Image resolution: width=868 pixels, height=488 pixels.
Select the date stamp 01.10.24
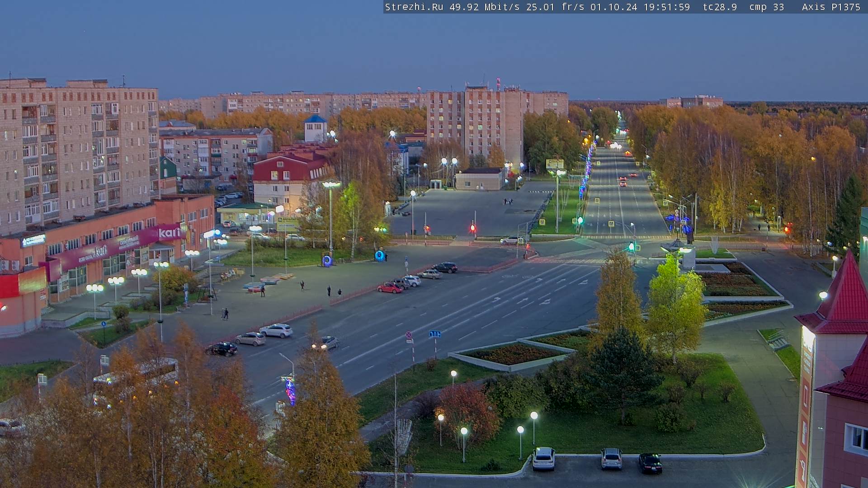point(613,7)
